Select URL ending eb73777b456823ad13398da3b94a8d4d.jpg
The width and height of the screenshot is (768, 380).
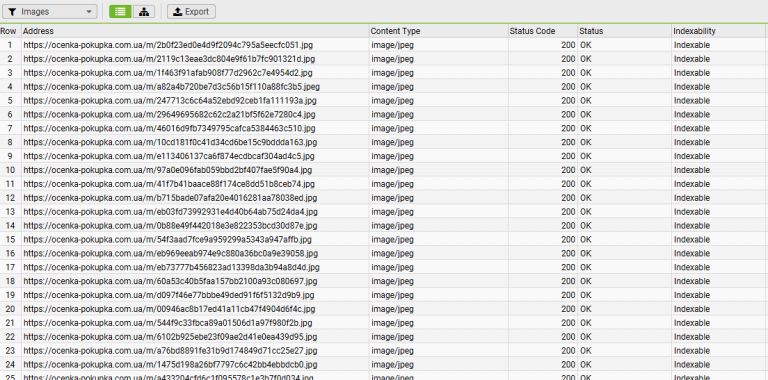coord(171,267)
